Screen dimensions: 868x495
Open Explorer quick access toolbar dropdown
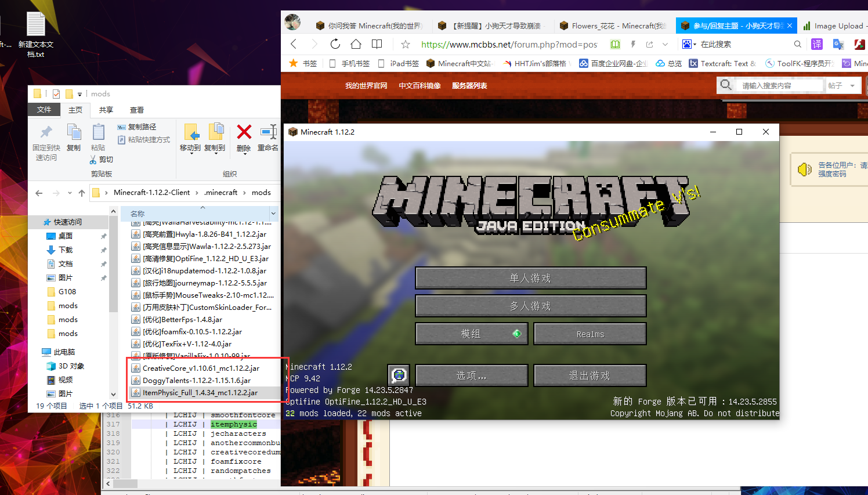tap(79, 94)
